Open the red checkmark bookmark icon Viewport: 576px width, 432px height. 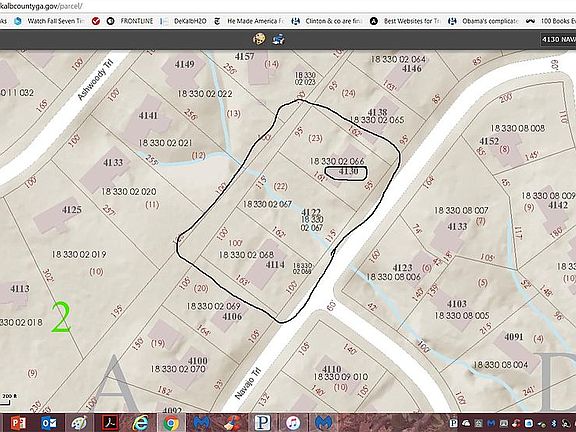(x=96, y=21)
